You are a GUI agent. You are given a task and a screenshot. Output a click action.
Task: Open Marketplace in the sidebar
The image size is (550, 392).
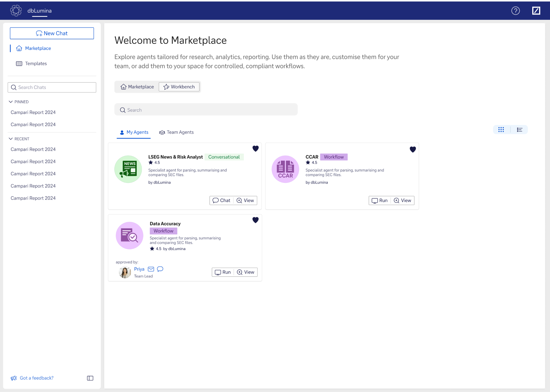pos(38,48)
